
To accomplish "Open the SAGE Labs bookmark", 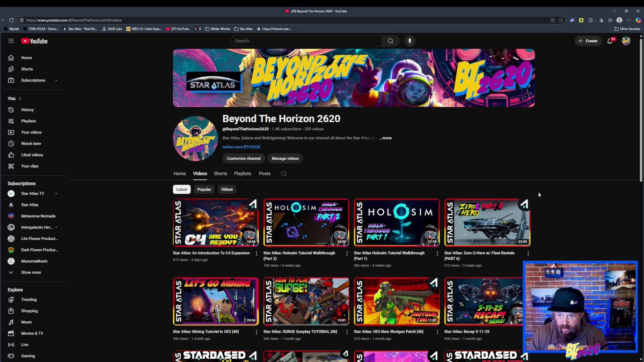I will point(112,29).
